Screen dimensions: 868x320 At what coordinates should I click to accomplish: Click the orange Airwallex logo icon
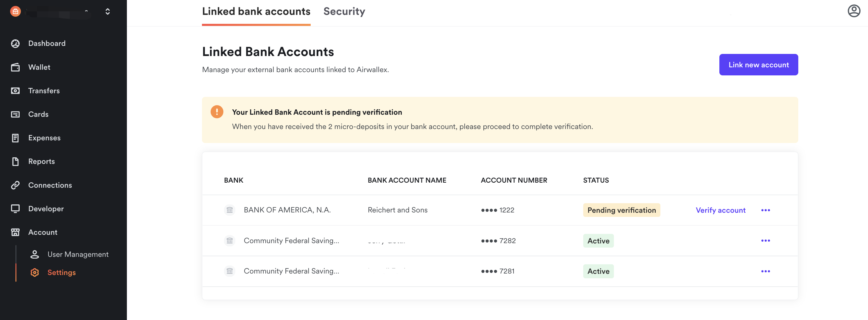(x=15, y=11)
